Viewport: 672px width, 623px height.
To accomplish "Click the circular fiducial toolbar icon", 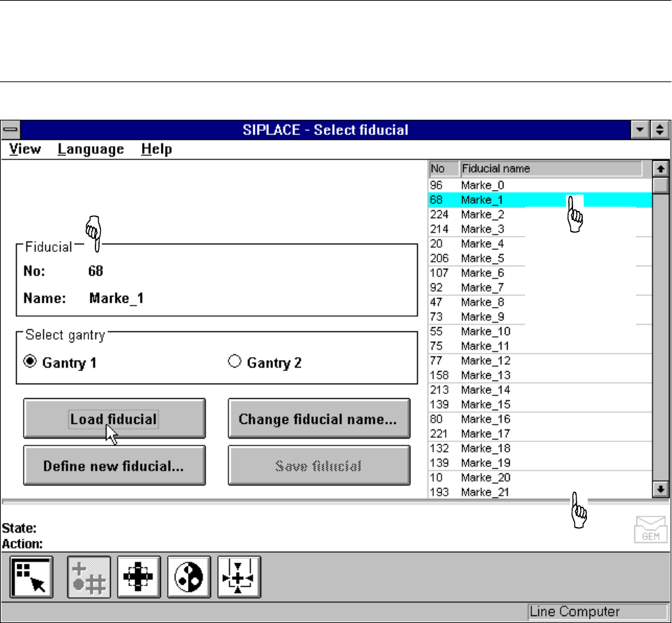I will [189, 577].
